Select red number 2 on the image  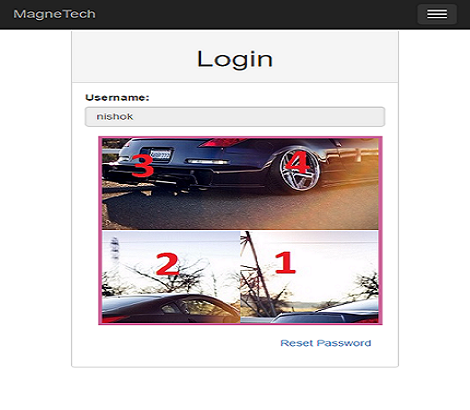tap(167, 264)
